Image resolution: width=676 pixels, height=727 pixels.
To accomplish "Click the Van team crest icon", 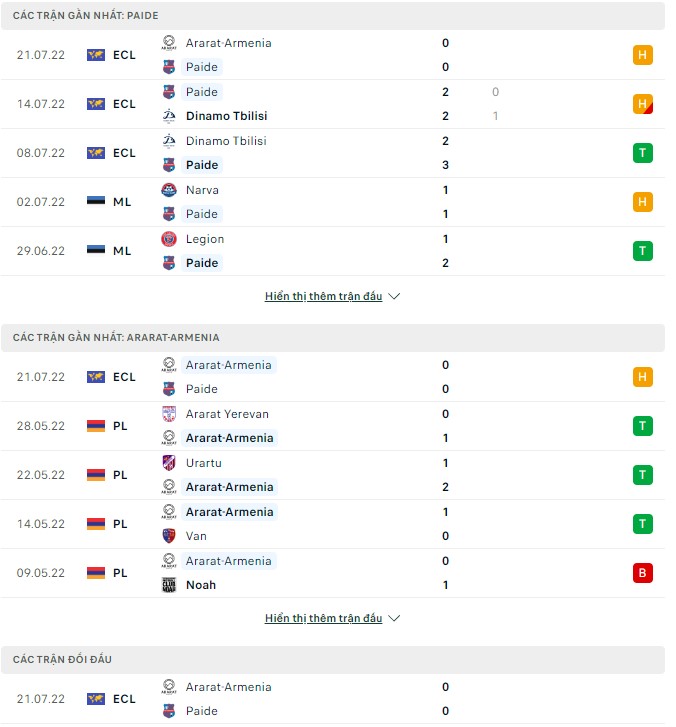I will pos(169,536).
